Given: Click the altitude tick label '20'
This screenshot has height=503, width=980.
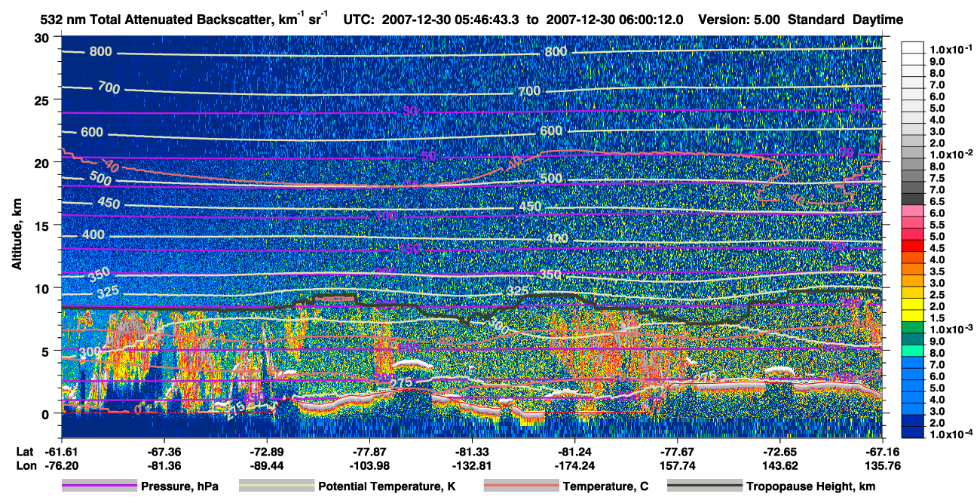Looking at the screenshot, I should (43, 163).
